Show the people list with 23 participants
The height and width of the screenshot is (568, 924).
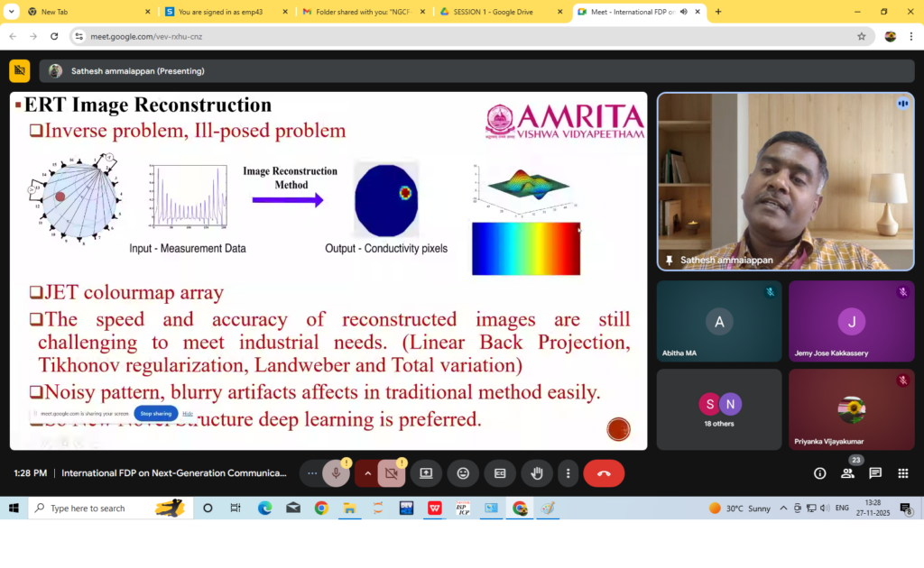click(x=847, y=473)
